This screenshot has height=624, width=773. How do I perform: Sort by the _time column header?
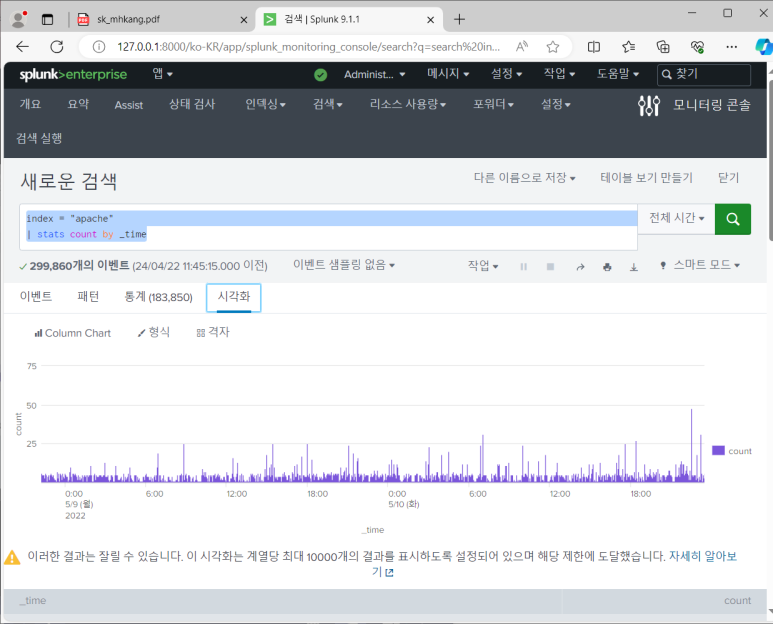(x=282, y=601)
